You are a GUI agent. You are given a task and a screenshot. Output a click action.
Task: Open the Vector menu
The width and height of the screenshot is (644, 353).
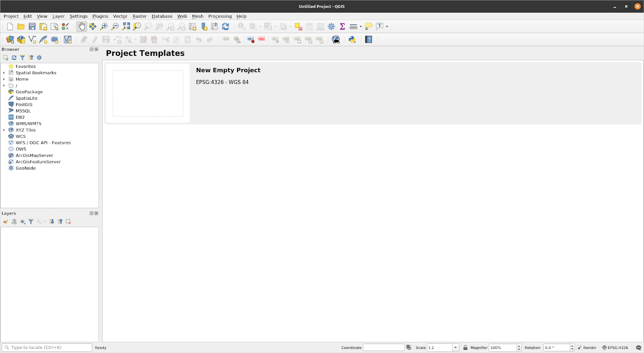pyautogui.click(x=120, y=16)
